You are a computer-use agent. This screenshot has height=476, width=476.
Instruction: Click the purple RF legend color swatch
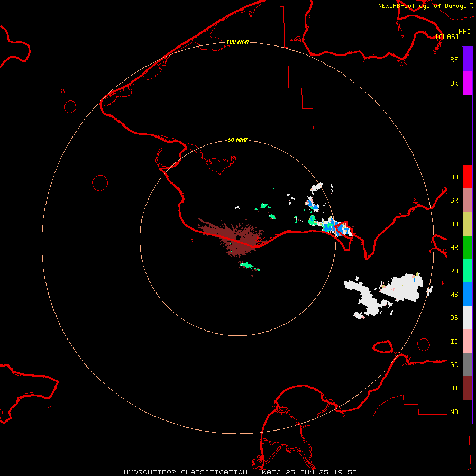point(467,59)
